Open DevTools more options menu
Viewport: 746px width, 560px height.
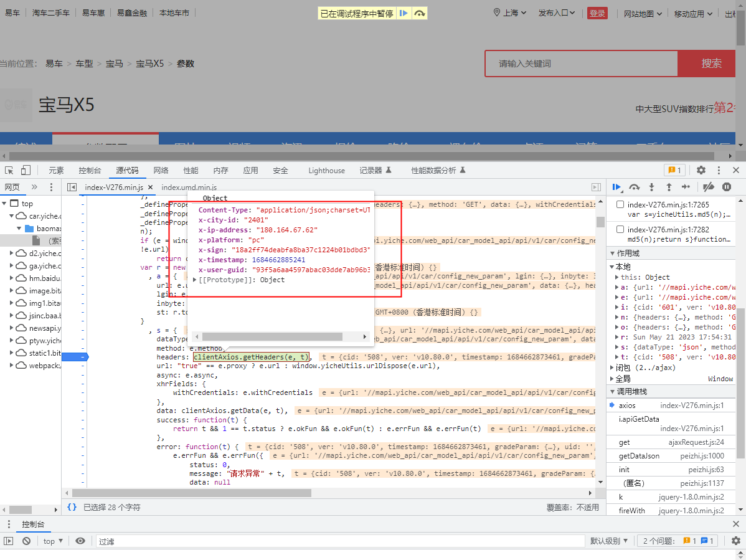[719, 170]
